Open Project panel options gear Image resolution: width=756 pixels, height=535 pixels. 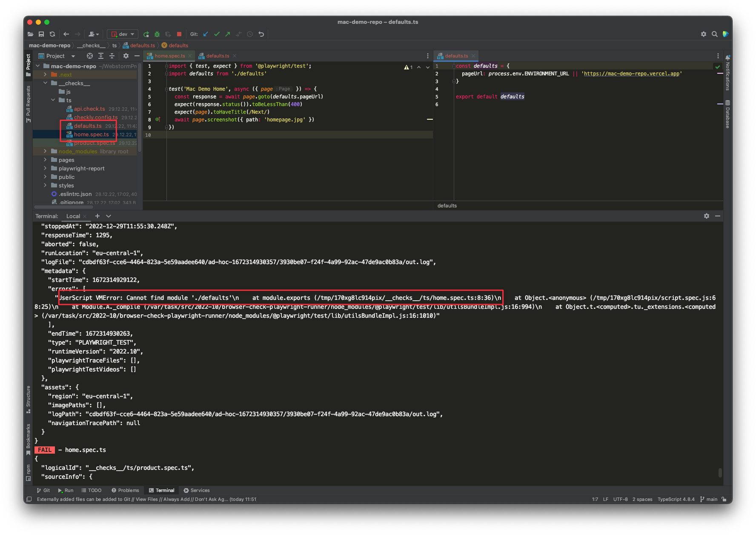click(126, 56)
